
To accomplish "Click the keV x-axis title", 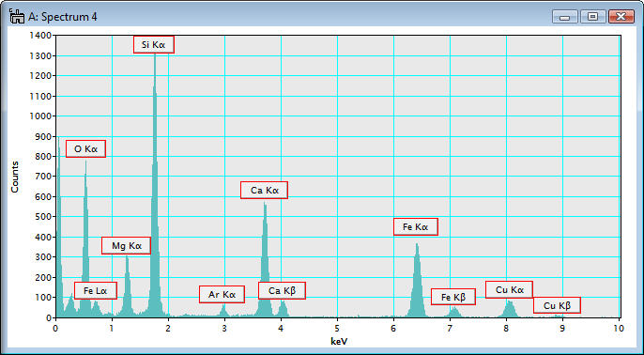I will (x=337, y=342).
